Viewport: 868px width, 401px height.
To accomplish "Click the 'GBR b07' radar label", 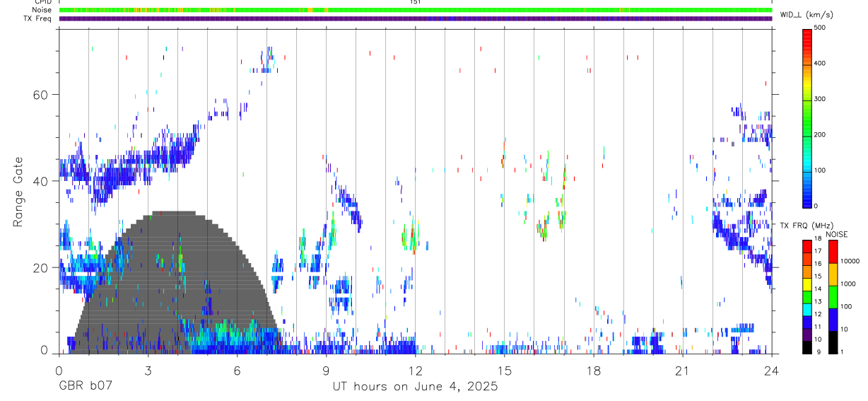I will (x=85, y=386).
